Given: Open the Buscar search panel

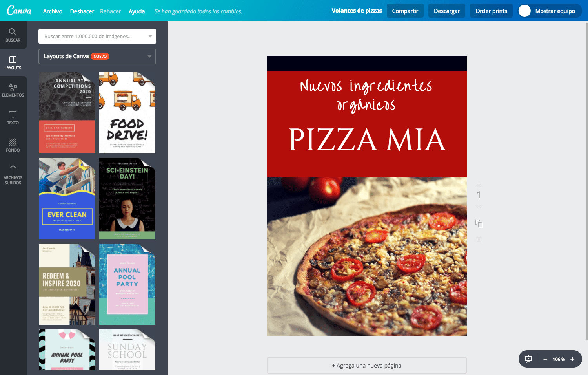Looking at the screenshot, I should [13, 35].
